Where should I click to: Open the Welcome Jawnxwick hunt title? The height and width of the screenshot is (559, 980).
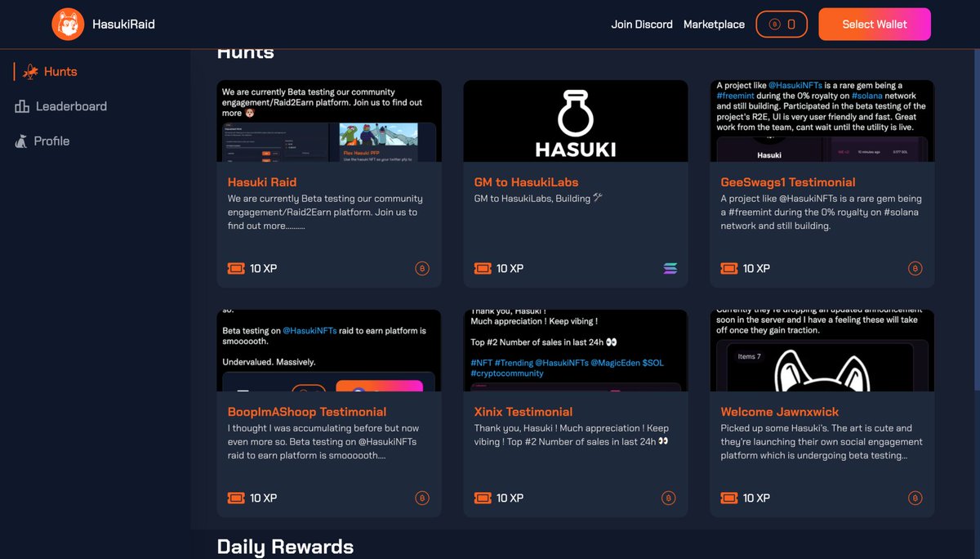780,412
